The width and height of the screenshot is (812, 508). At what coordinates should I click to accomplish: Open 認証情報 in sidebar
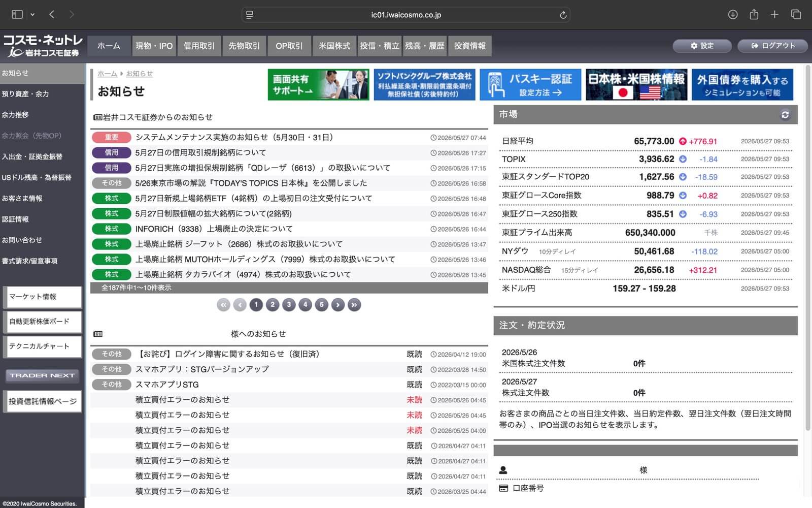point(43,219)
